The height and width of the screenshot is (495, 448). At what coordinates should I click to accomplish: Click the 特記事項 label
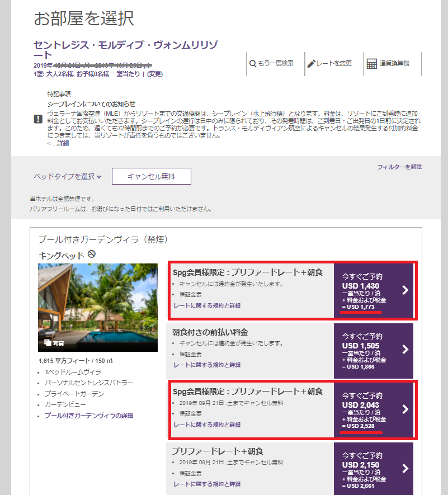pos(59,94)
